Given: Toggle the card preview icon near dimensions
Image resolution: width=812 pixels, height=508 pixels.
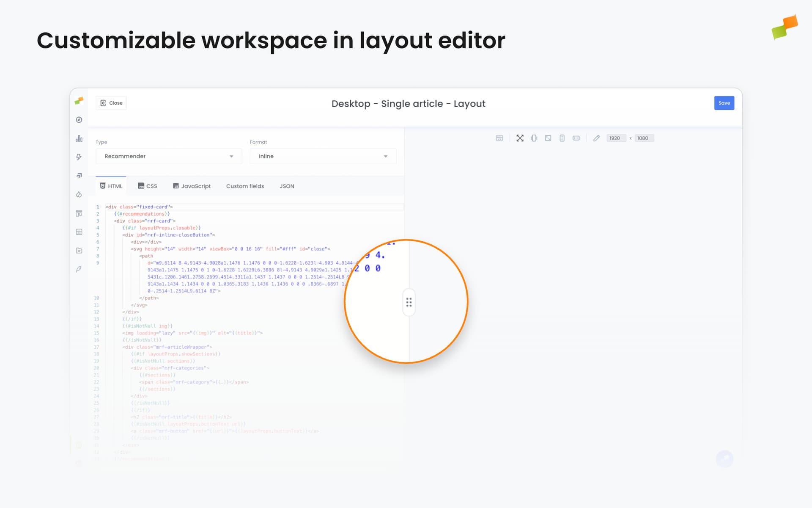Looking at the screenshot, I should pos(500,138).
